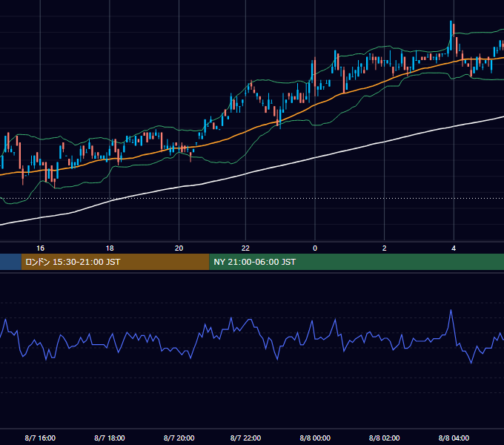This screenshot has width=504, height=445.
Task: Click the 8/7 20:00 date label
Action: tap(179, 438)
